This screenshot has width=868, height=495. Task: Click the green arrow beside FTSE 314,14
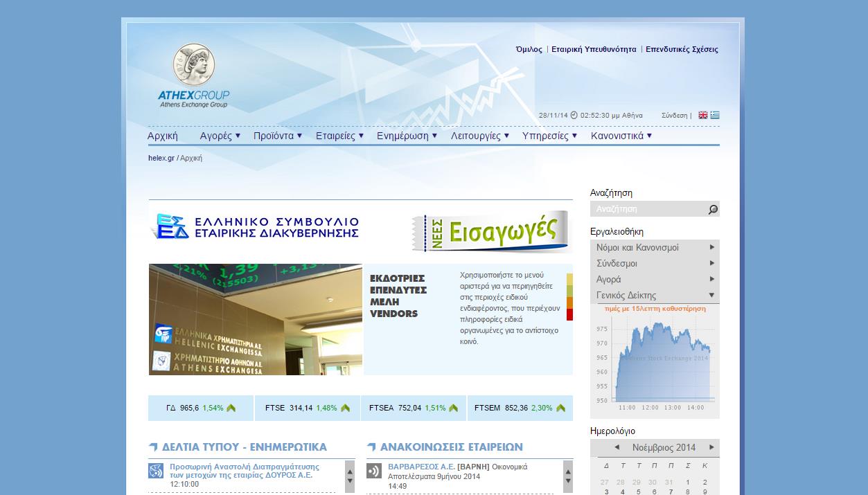(345, 408)
